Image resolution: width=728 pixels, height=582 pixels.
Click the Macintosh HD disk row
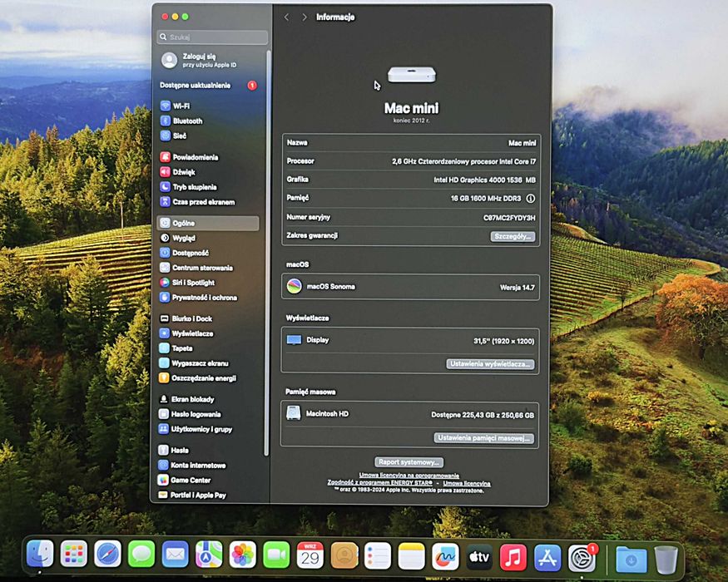coord(410,414)
